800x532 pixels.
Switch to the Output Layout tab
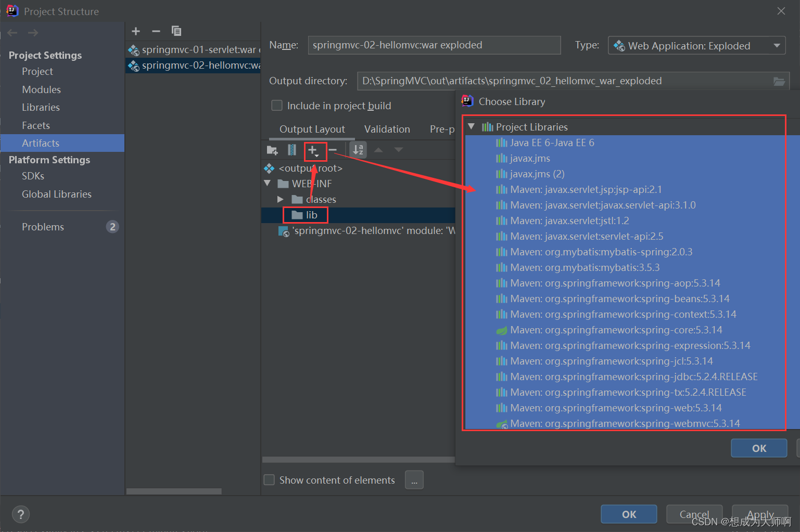coord(312,129)
